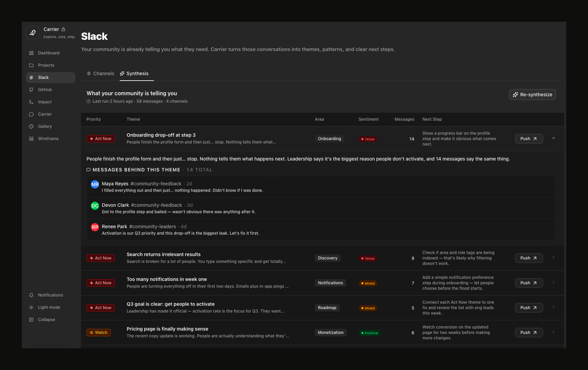The width and height of the screenshot is (588, 370).
Task: Click the Positive sentiment badge
Action: 370,333
